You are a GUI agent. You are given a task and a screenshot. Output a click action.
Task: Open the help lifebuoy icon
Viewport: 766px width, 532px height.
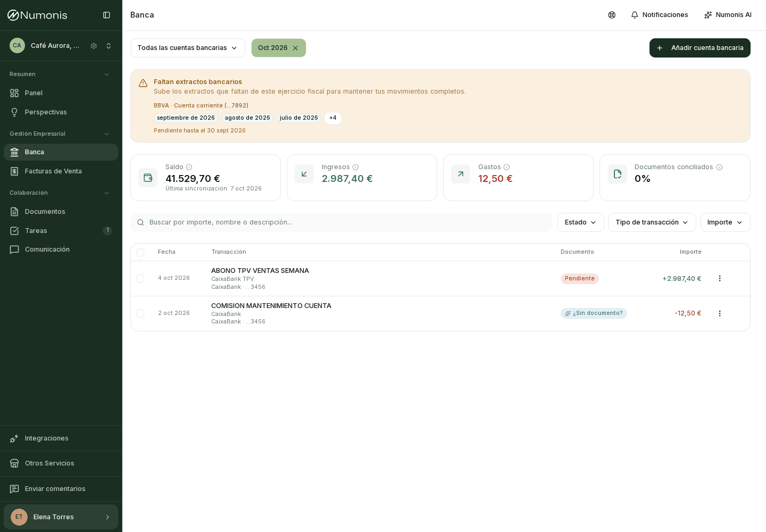pyautogui.click(x=612, y=15)
